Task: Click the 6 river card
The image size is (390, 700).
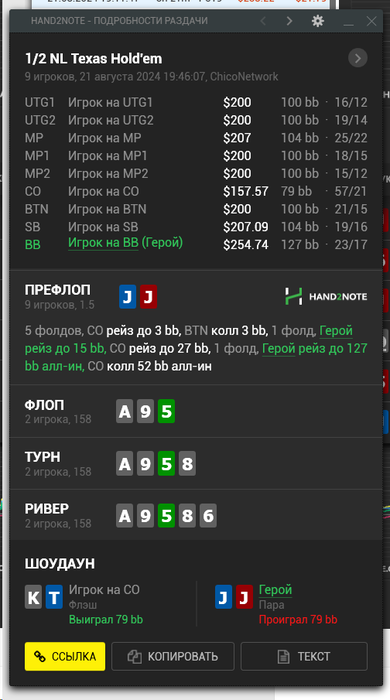Action: pos(208,516)
